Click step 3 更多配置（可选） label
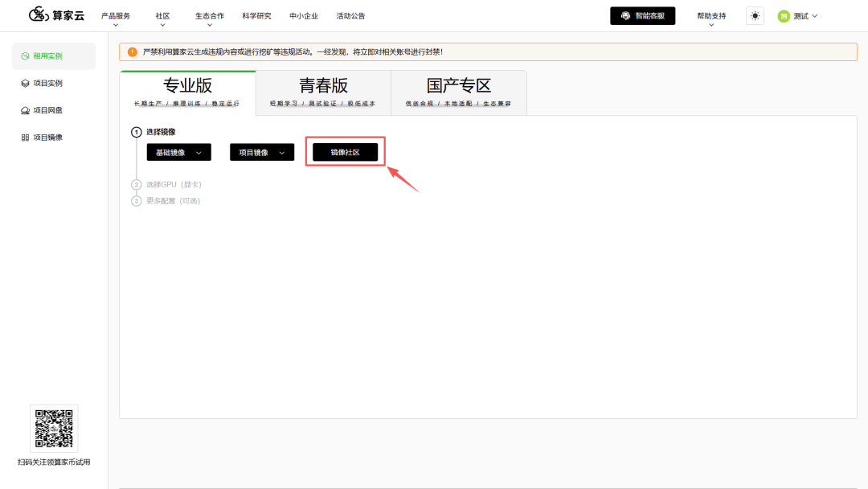Screen dimensions: 868x489 click(174, 201)
